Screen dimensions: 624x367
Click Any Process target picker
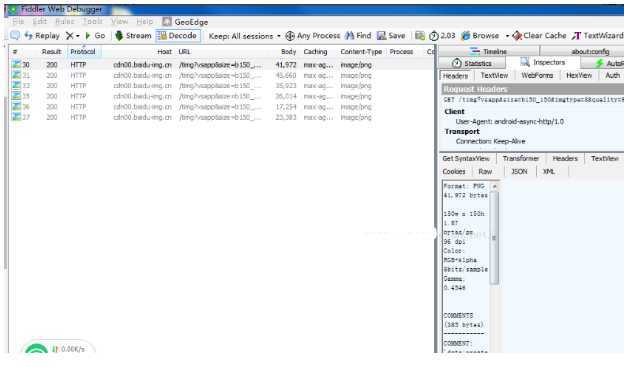click(313, 36)
